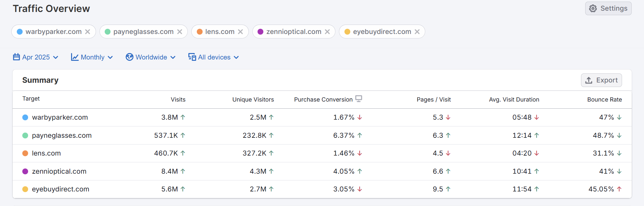Click the gear icon in Settings
644x206 pixels.
(593, 8)
